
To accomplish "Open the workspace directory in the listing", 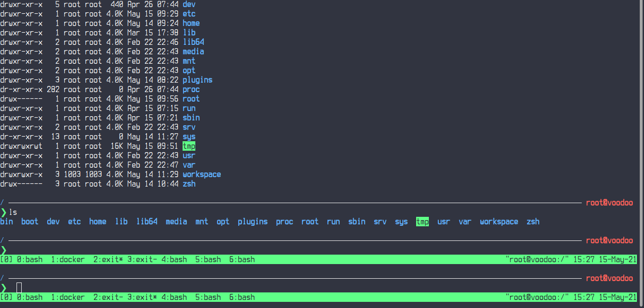I will (x=499, y=221).
